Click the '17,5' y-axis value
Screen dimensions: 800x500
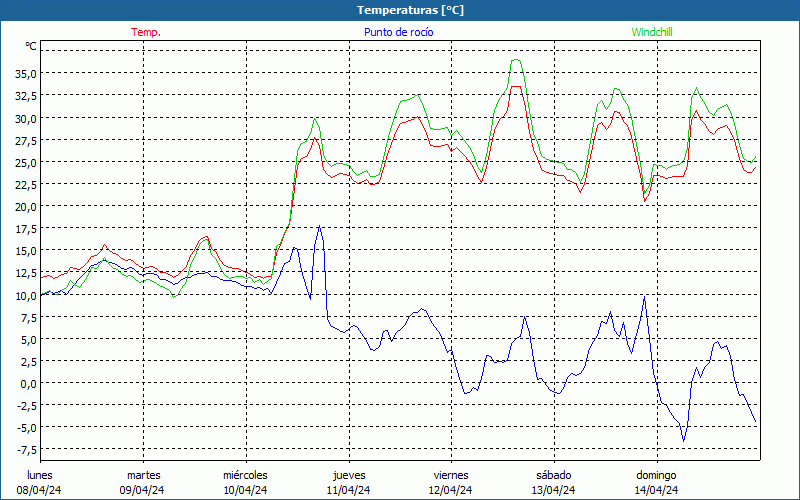(25, 229)
